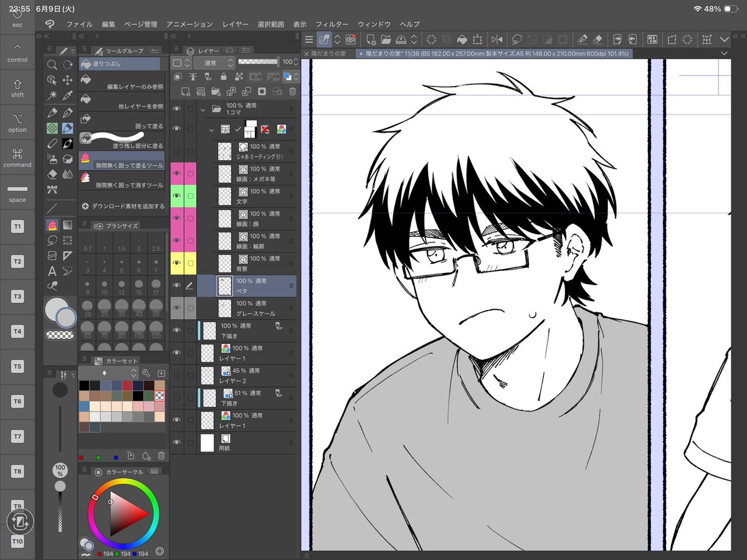The width and height of the screenshot is (747, 560).
Task: Collapse the 1コマ layer folder
Action: pos(202,110)
